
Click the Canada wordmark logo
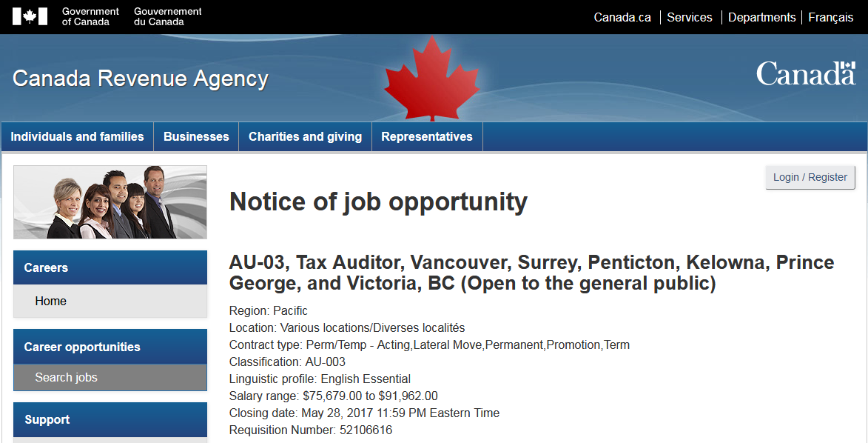[x=805, y=74]
